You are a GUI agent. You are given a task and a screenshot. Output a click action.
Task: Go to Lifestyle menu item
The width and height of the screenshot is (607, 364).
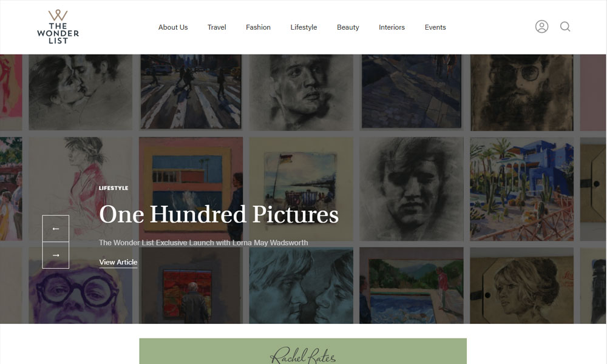tap(304, 27)
